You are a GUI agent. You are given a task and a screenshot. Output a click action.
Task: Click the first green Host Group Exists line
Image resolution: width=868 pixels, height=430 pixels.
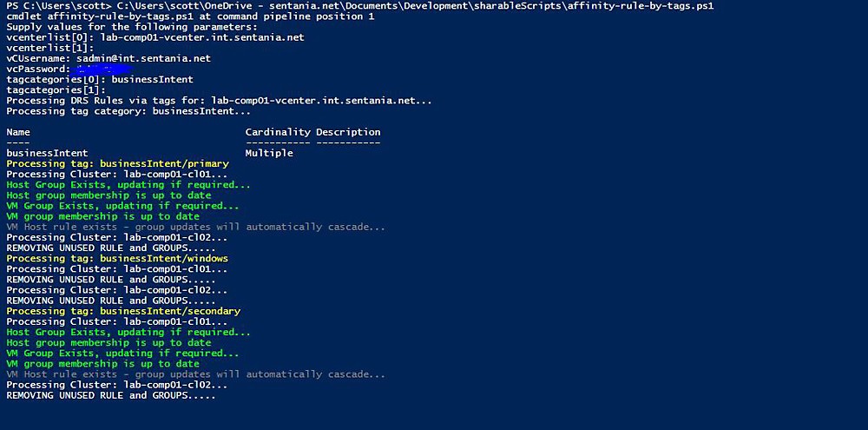click(128, 185)
